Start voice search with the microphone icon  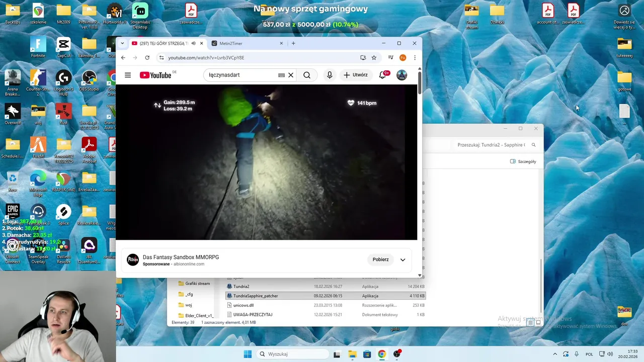point(330,75)
